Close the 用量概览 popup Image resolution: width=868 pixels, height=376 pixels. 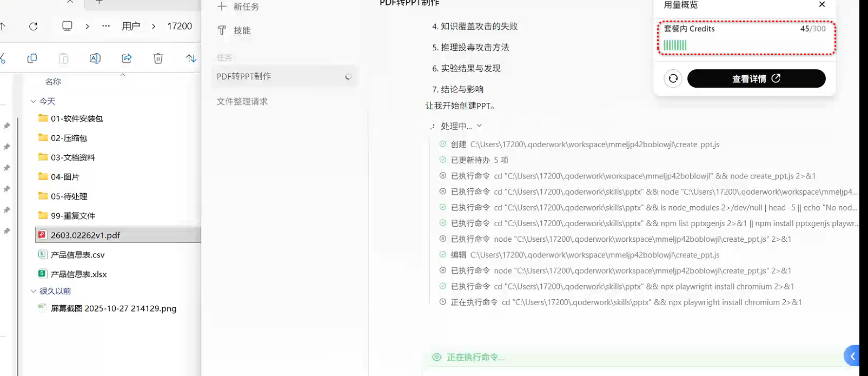coord(821,5)
